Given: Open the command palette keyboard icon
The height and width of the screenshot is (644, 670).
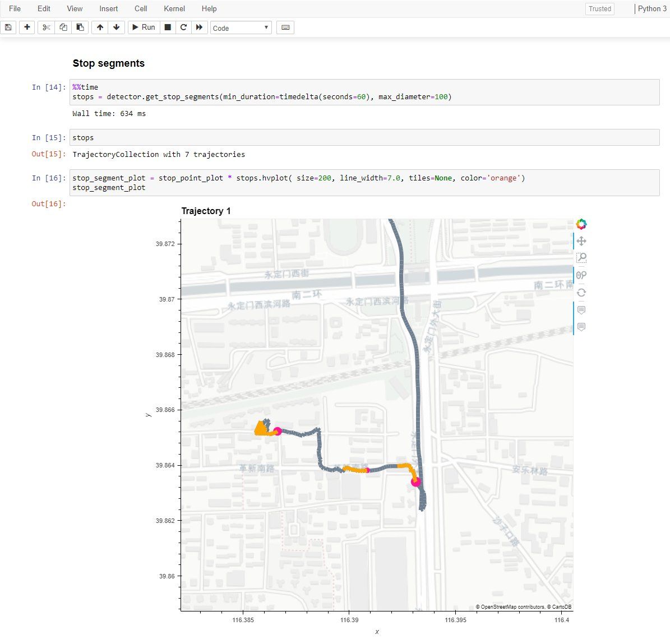Looking at the screenshot, I should [285, 27].
